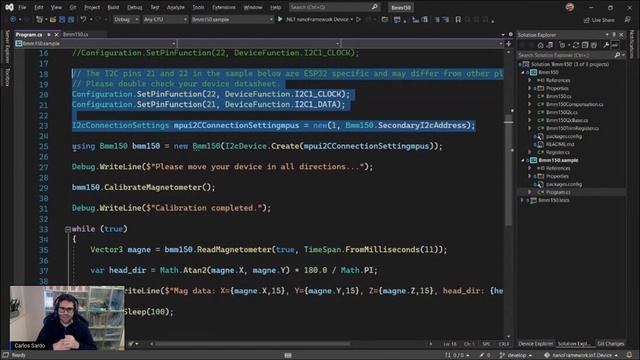The height and width of the screenshot is (360, 640).
Task: Focus the Search Solution Explorer field
Action: coord(571,55)
